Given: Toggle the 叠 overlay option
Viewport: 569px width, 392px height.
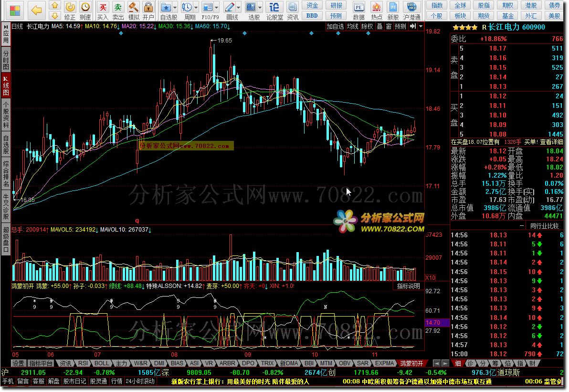Looking at the screenshot, I should (379, 26).
